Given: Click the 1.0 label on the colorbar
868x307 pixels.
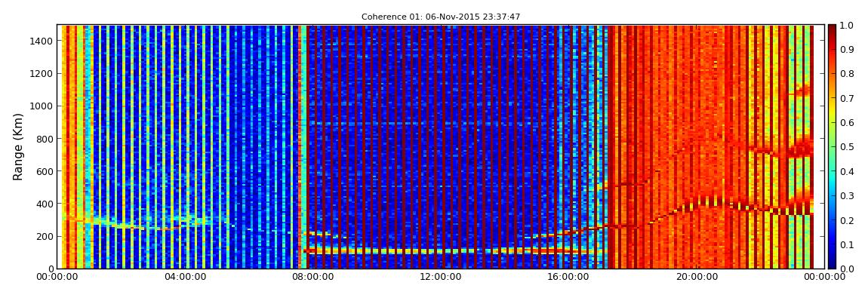Looking at the screenshot, I should [x=848, y=25].
